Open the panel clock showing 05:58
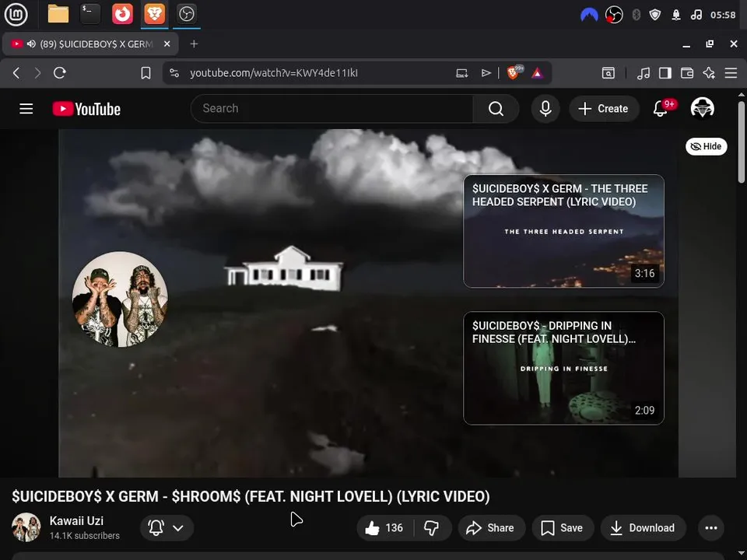The width and height of the screenshot is (747, 560). 723,15
